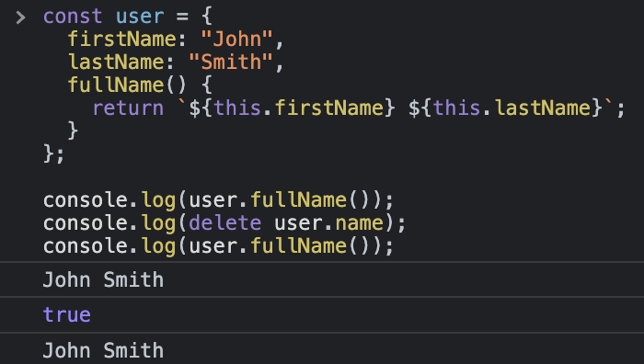The image size is (644, 364).
Task: Click the fullName() { method line
Action: click(140, 85)
